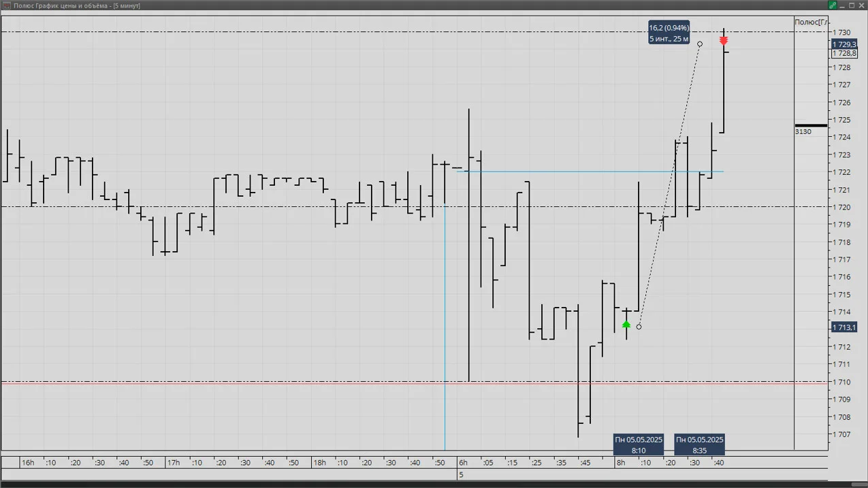The width and height of the screenshot is (868, 488).
Task: Click the 1 710 price axis label
Action: tap(842, 382)
